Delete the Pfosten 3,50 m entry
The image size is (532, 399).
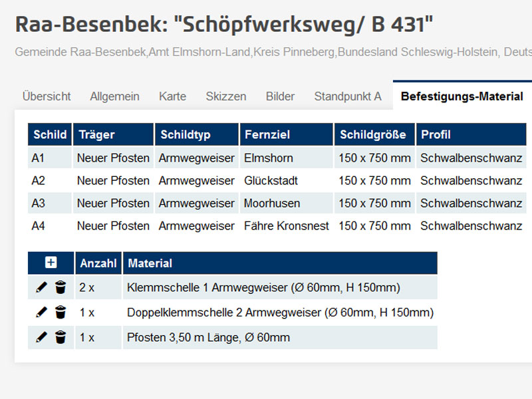tap(60, 338)
